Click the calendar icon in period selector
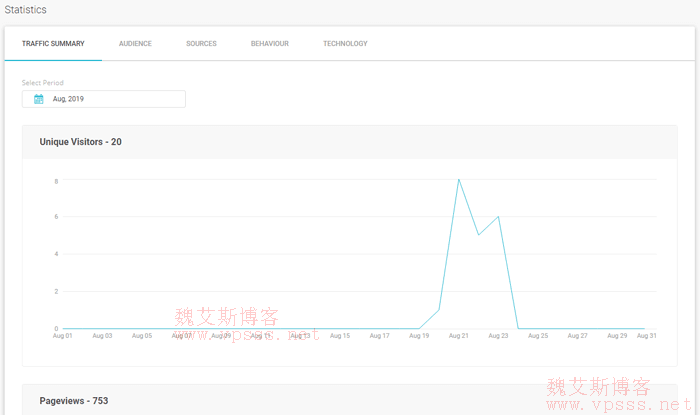This screenshot has height=415, width=700. (38, 99)
